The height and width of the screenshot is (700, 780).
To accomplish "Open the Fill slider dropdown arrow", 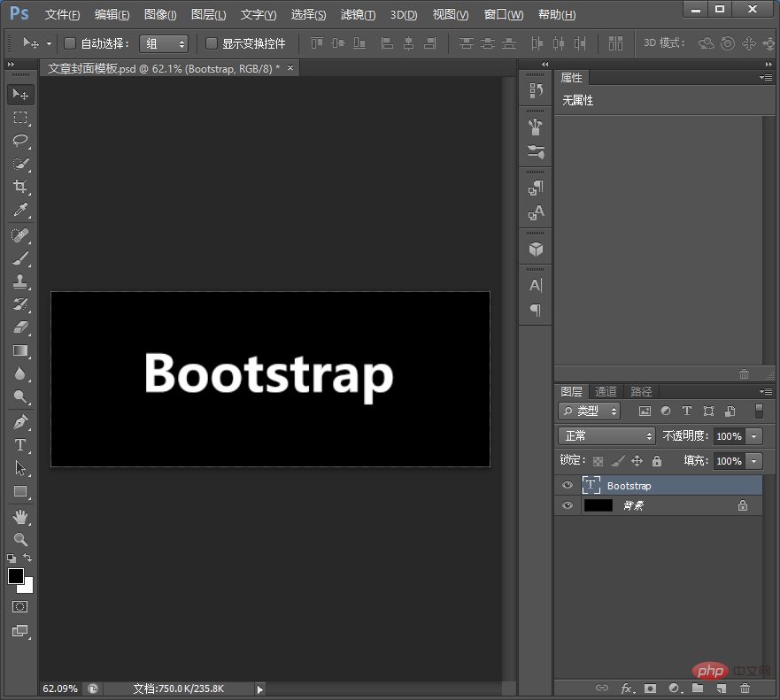I will pyautogui.click(x=754, y=461).
